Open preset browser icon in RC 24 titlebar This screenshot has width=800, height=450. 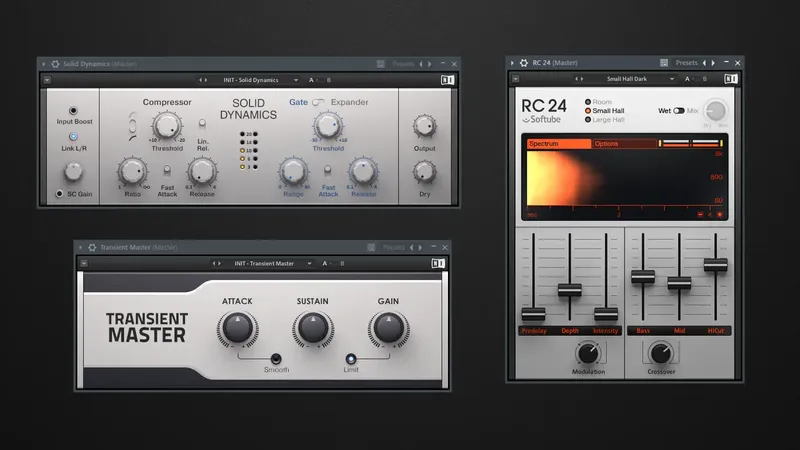pyautogui.click(x=664, y=63)
